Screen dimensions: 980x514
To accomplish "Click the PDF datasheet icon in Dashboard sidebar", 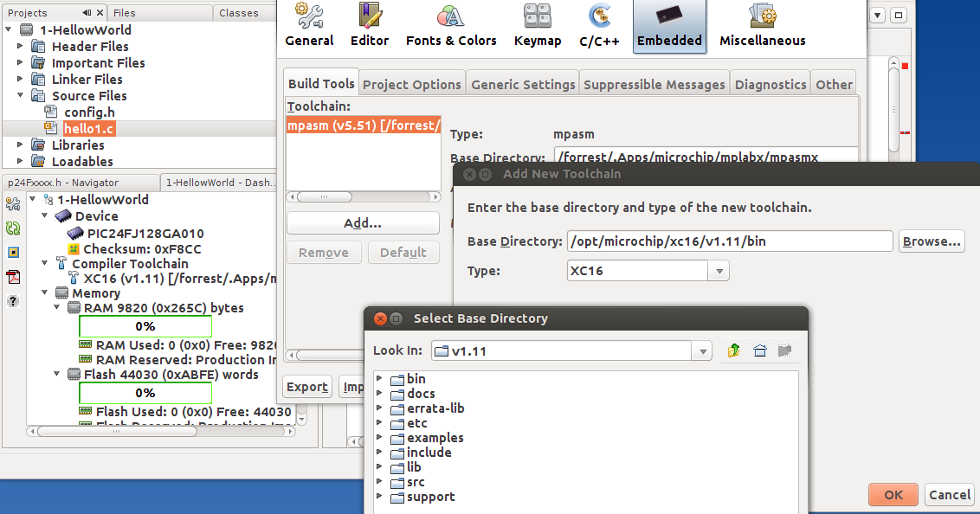I will pos(13,277).
